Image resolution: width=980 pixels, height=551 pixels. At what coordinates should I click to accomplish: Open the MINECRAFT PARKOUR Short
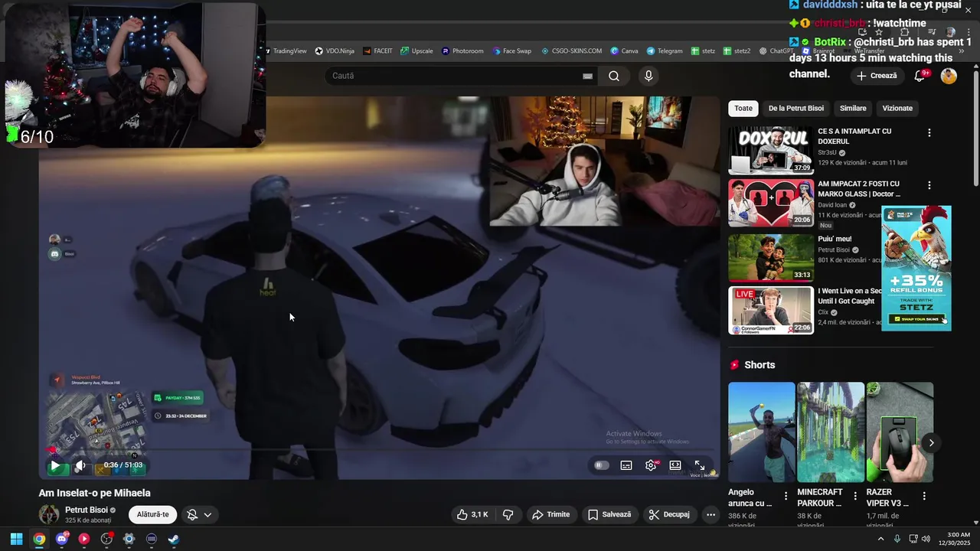[x=831, y=432]
